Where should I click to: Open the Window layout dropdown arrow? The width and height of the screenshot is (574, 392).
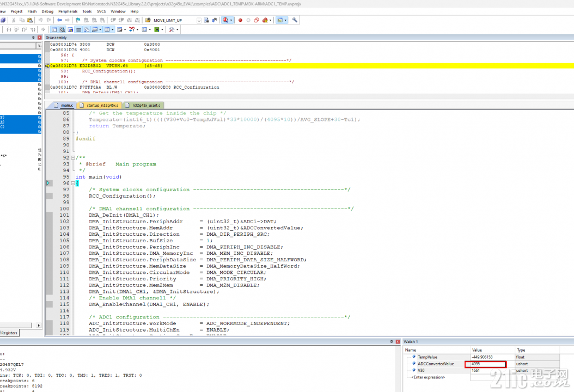pyautogui.click(x=285, y=21)
